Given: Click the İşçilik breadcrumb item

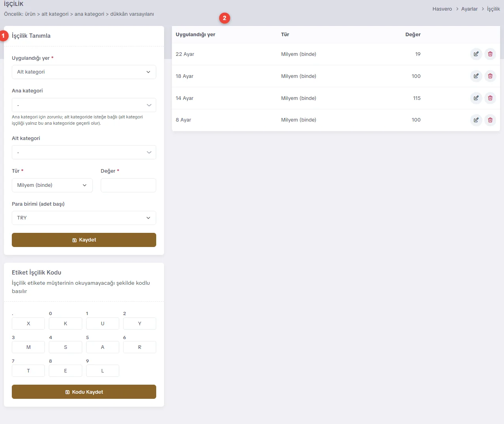Looking at the screenshot, I should 493,9.
